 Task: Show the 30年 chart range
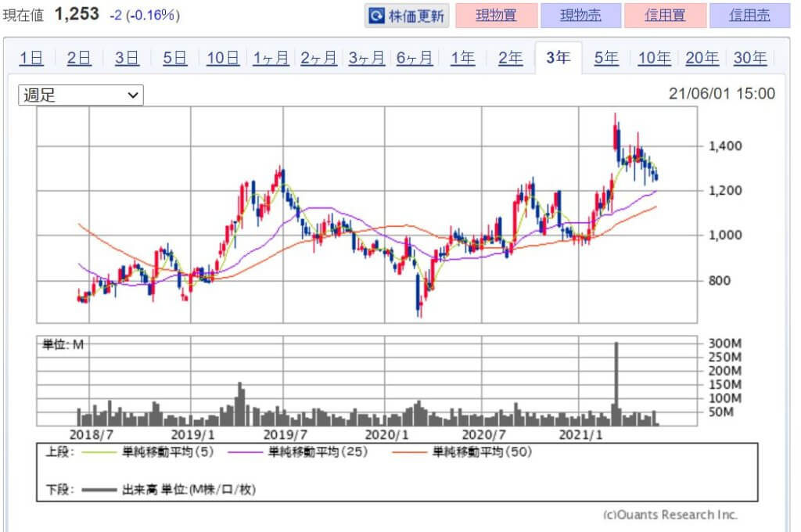(750, 58)
